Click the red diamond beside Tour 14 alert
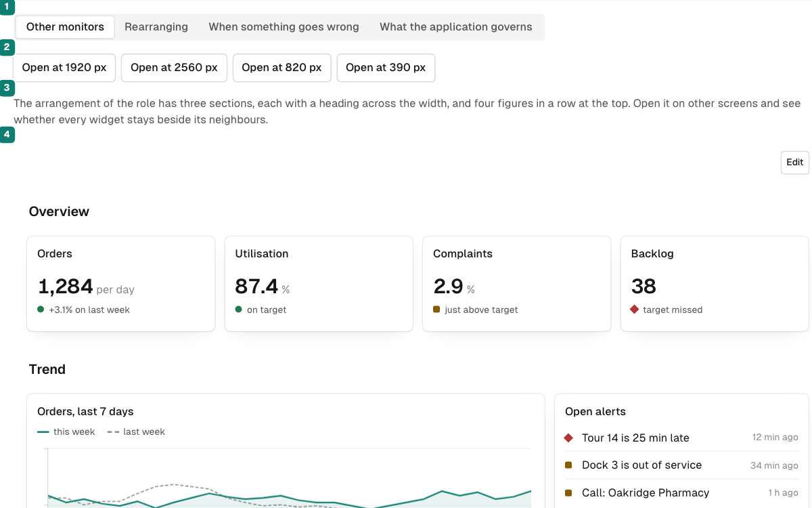Viewport: 812px width, 508px height. pyautogui.click(x=568, y=438)
